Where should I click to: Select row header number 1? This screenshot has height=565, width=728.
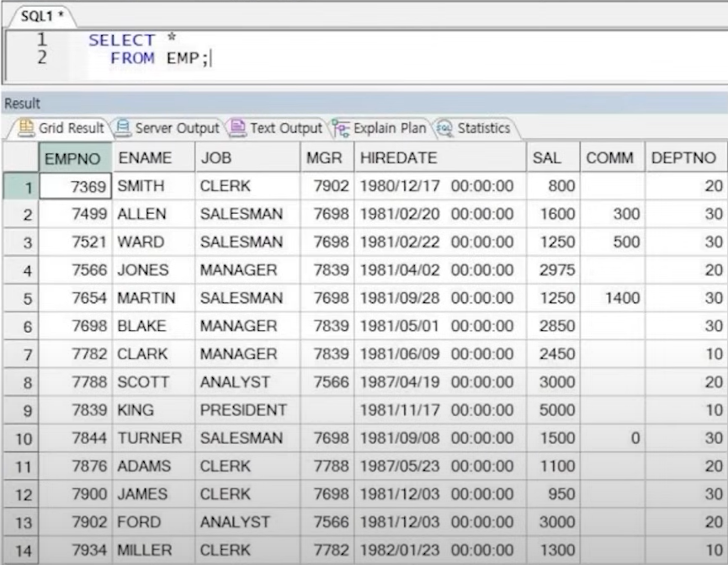coord(21,186)
